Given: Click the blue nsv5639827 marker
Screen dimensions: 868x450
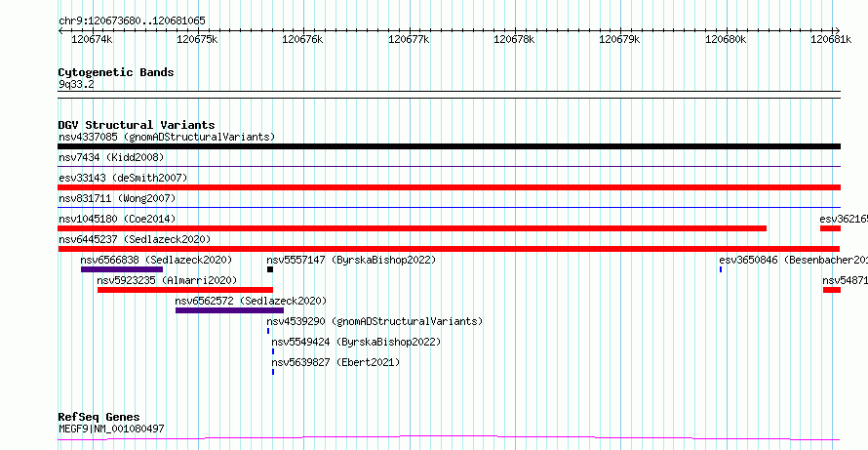Looking at the screenshot, I should coord(273,372).
